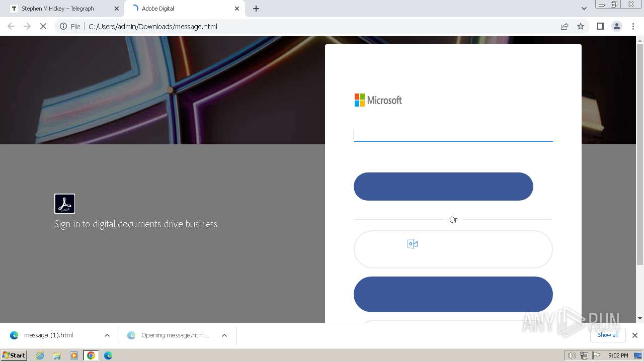
Task: Open the message (1).html download item
Action: pyautogui.click(x=48, y=335)
